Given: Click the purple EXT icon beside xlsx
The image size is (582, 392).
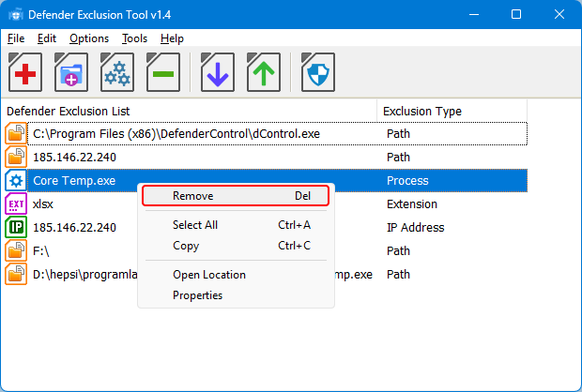Looking at the screenshot, I should [16, 204].
